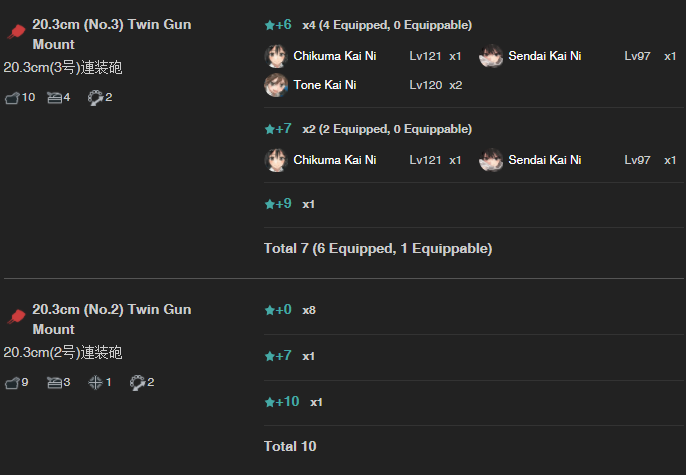Click the evasion stat icon for No.3 gun

pyautogui.click(x=95, y=98)
